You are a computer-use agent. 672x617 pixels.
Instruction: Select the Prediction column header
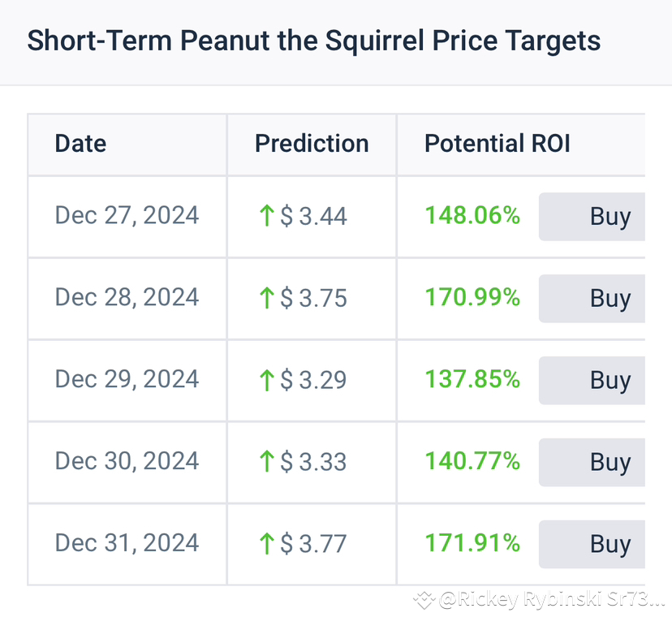point(312,144)
